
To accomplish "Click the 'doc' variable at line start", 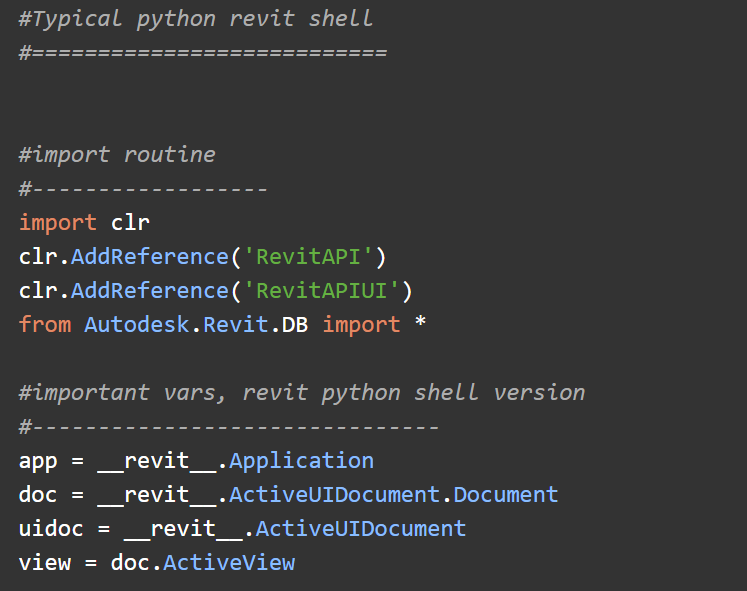I will (38, 494).
